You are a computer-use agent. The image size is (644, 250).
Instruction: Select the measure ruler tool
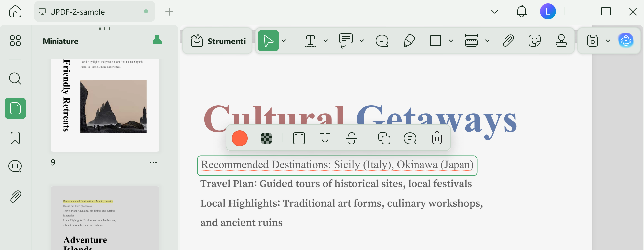click(471, 41)
